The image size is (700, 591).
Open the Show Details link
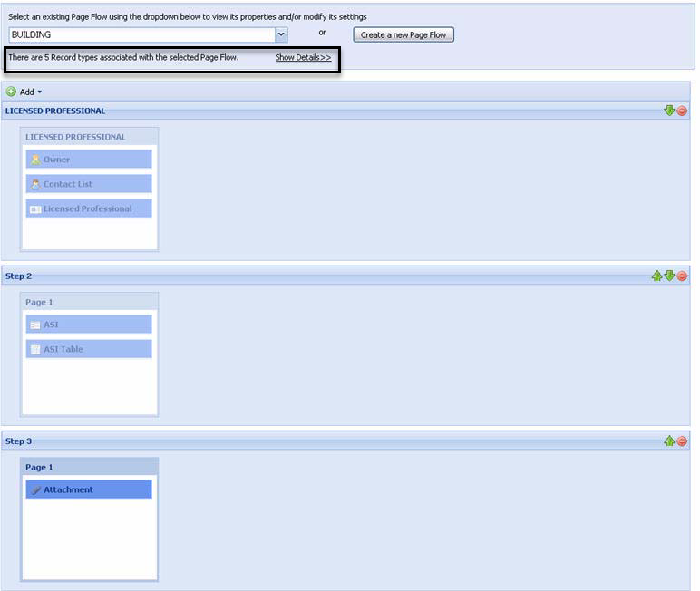(x=303, y=58)
